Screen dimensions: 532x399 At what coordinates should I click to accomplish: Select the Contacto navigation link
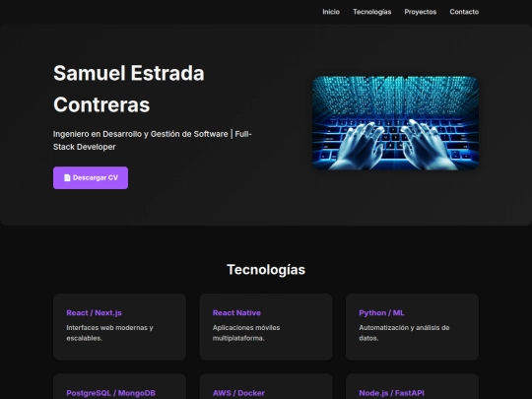464,12
